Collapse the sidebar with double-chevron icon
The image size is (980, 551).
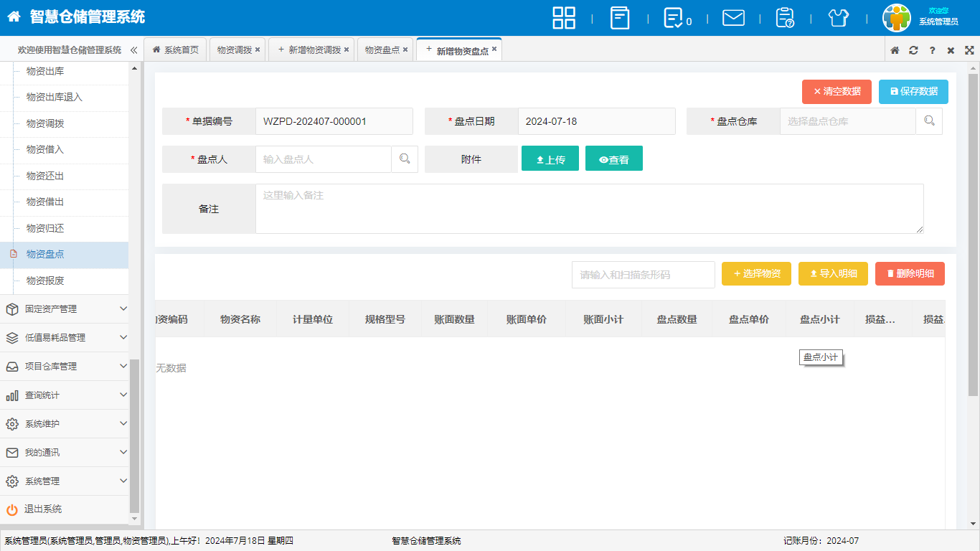(133, 50)
